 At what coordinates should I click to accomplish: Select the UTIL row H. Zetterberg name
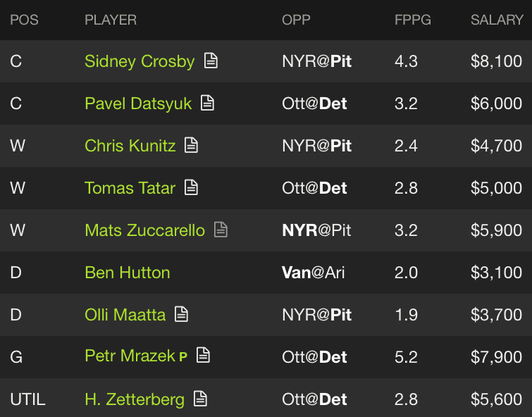pyautogui.click(x=135, y=399)
